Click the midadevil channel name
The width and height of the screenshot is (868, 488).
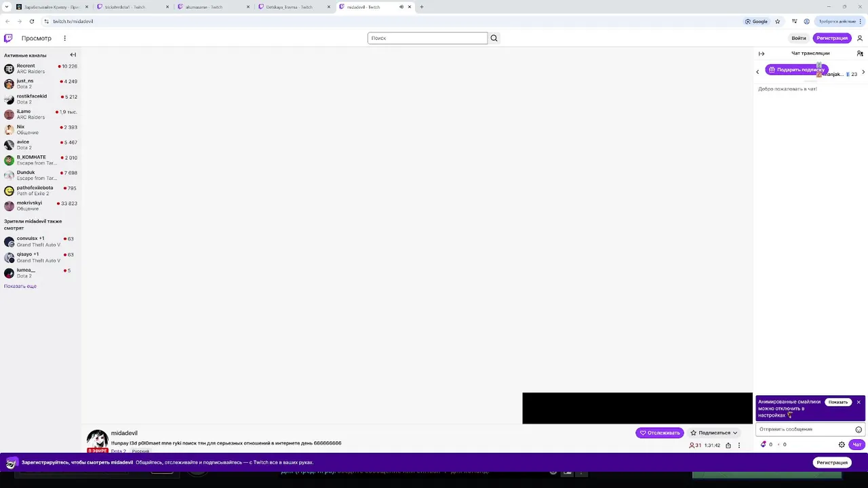pyautogui.click(x=124, y=433)
